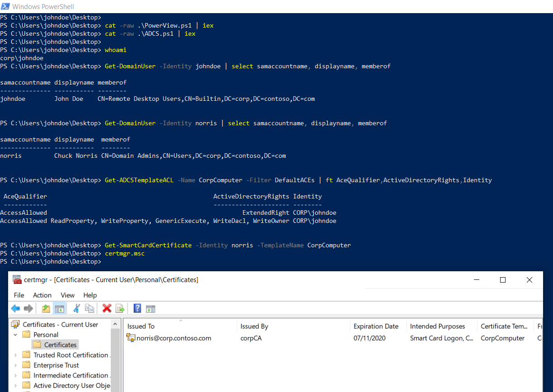Screen dimensions: 553x392
Task: Click the certmgr.msc command in PowerShell
Action: (125, 253)
